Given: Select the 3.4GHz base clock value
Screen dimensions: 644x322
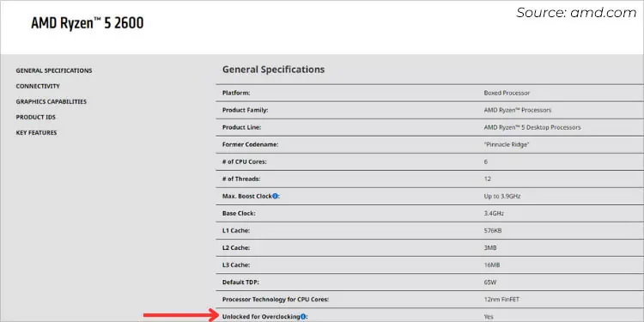Looking at the screenshot, I should click(x=494, y=214).
